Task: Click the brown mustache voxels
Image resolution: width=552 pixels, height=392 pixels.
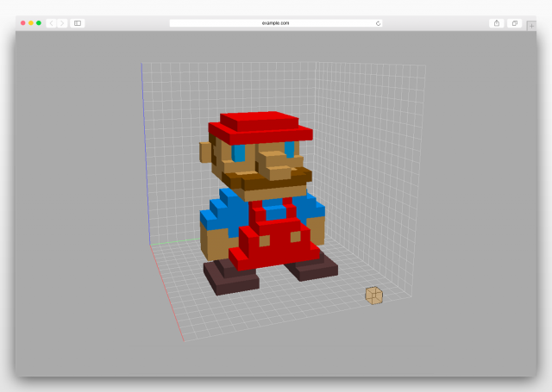Action: tap(267, 179)
